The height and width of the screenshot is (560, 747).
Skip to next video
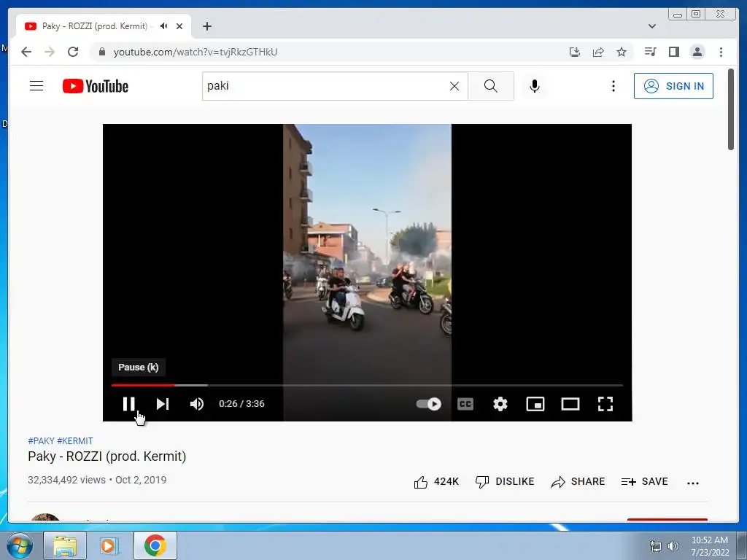point(163,404)
